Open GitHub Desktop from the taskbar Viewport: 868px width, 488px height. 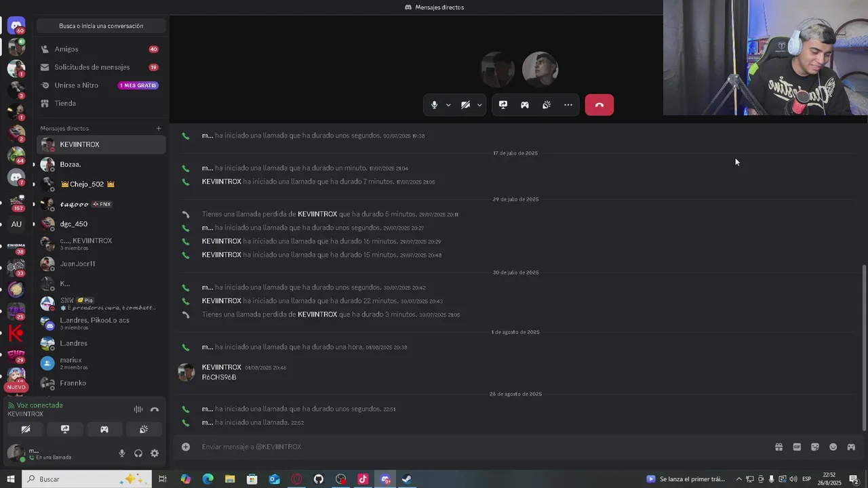pyautogui.click(x=319, y=479)
